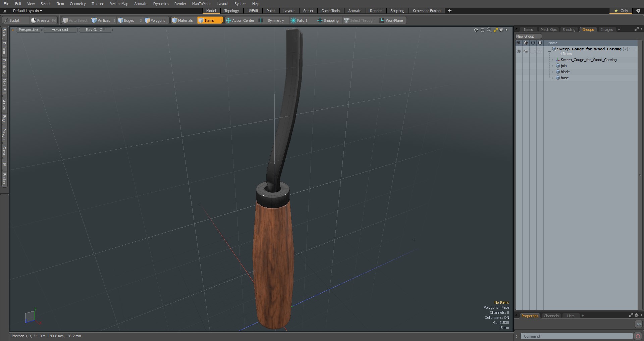The height and width of the screenshot is (341, 644).
Task: Click the viewport rotate icon
Action: (x=482, y=30)
